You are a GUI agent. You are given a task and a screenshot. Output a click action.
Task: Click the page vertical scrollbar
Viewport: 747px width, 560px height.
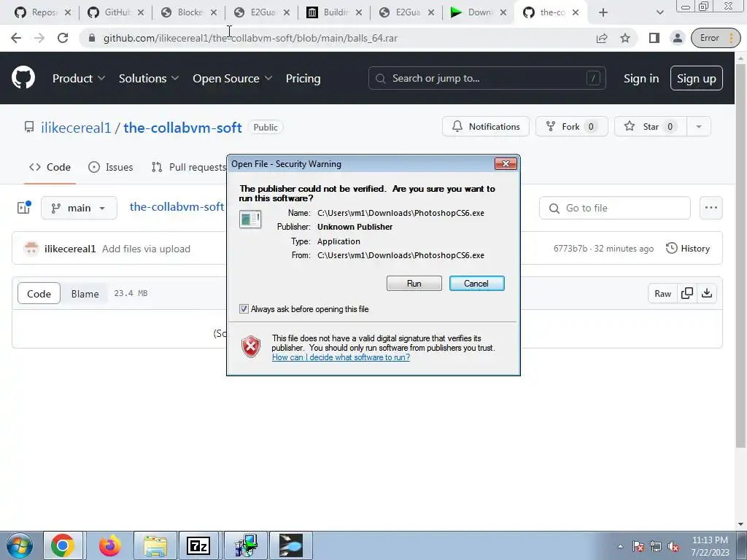coord(740,254)
